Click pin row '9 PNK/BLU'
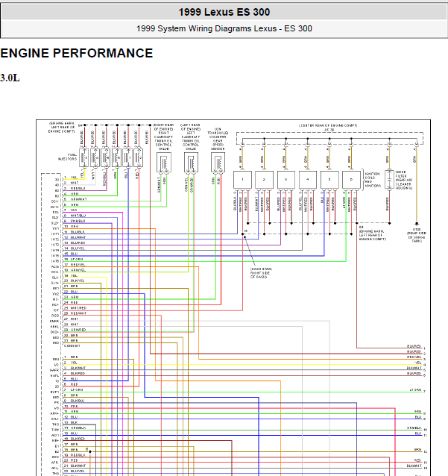448x476 pixels. 75,221
